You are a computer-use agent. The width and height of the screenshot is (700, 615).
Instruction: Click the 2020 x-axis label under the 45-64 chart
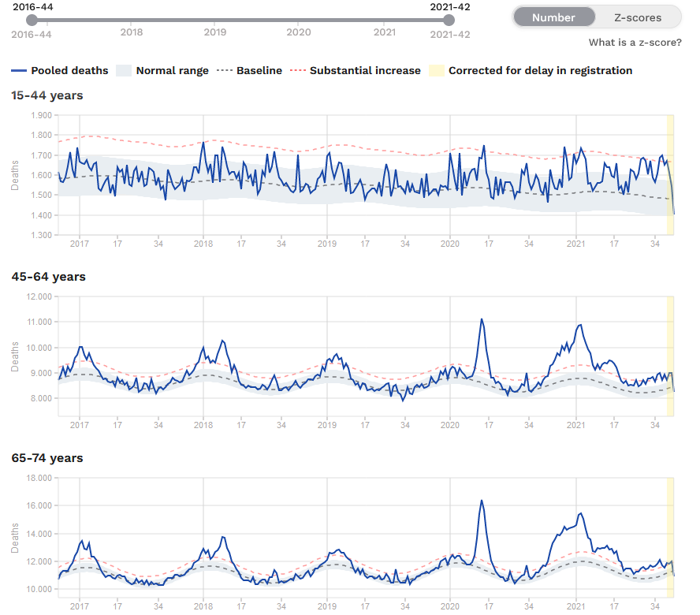(x=449, y=425)
